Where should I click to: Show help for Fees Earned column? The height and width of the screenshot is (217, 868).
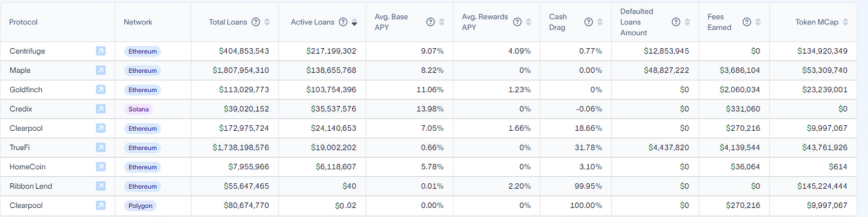click(x=746, y=22)
